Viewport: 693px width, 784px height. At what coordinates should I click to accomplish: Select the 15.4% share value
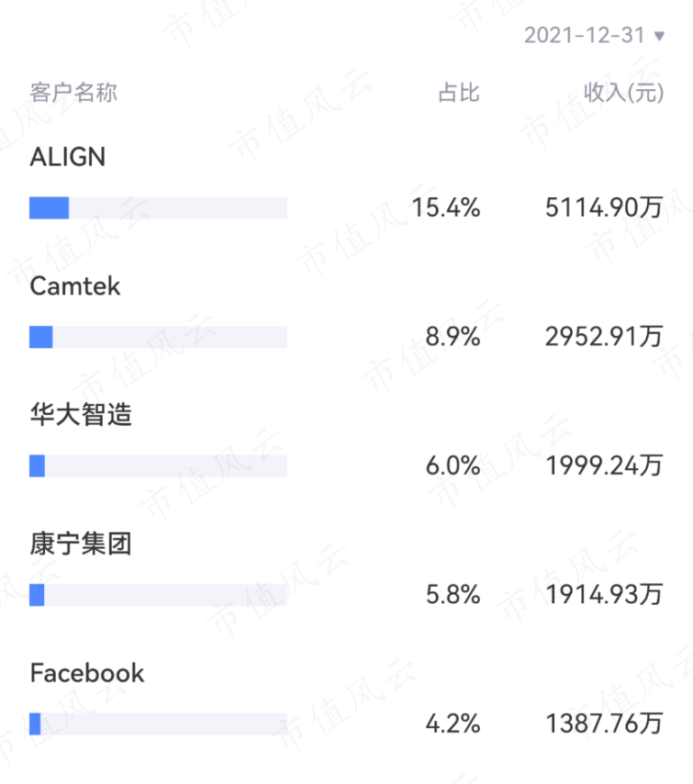click(x=445, y=207)
